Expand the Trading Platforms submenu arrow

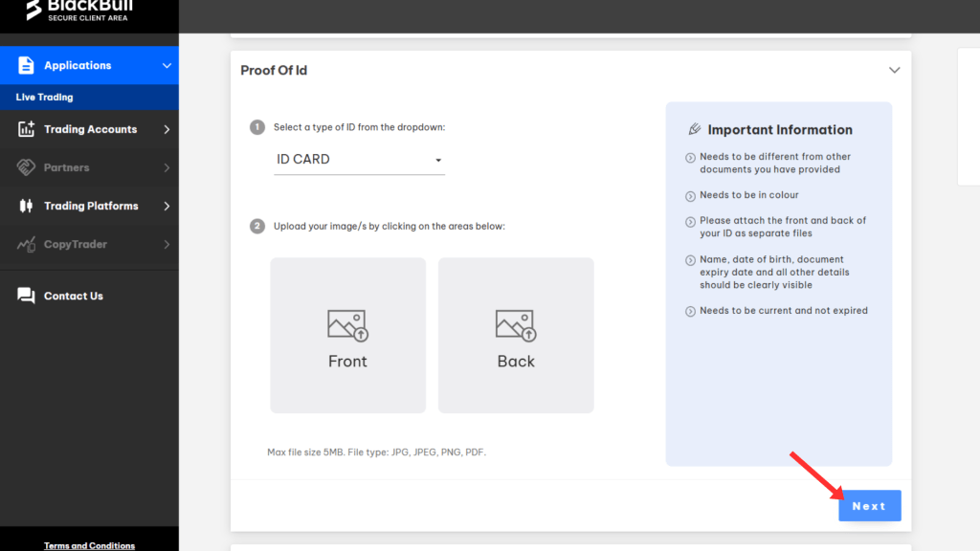(167, 206)
